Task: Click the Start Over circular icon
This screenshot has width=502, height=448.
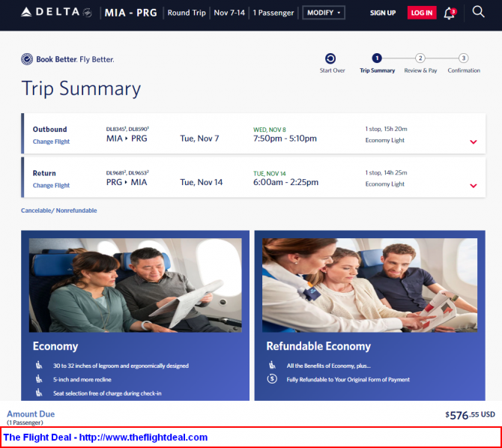Action: 331,58
